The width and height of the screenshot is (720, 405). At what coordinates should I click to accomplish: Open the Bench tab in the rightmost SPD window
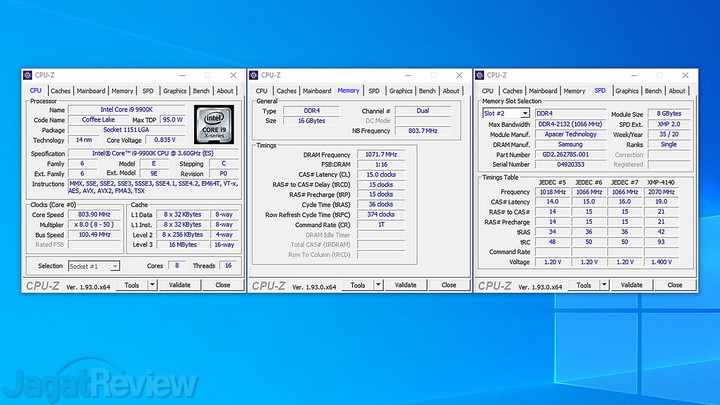654,90
